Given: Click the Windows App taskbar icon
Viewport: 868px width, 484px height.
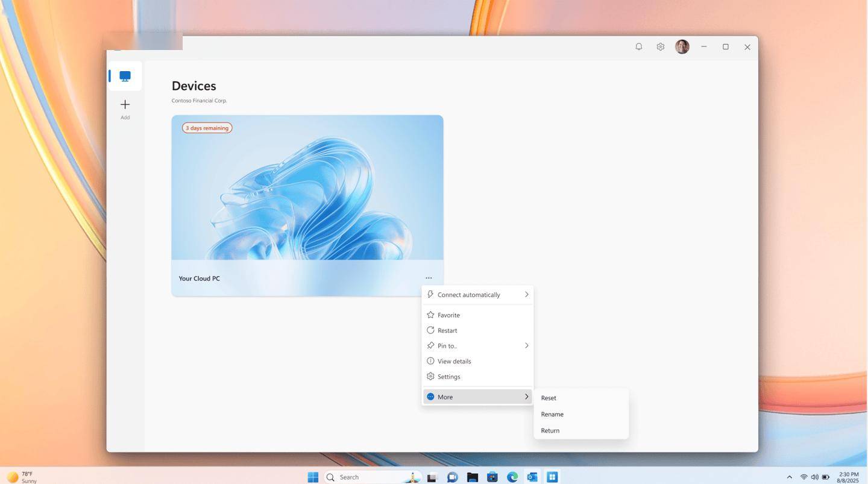Looking at the screenshot, I should tap(552, 477).
